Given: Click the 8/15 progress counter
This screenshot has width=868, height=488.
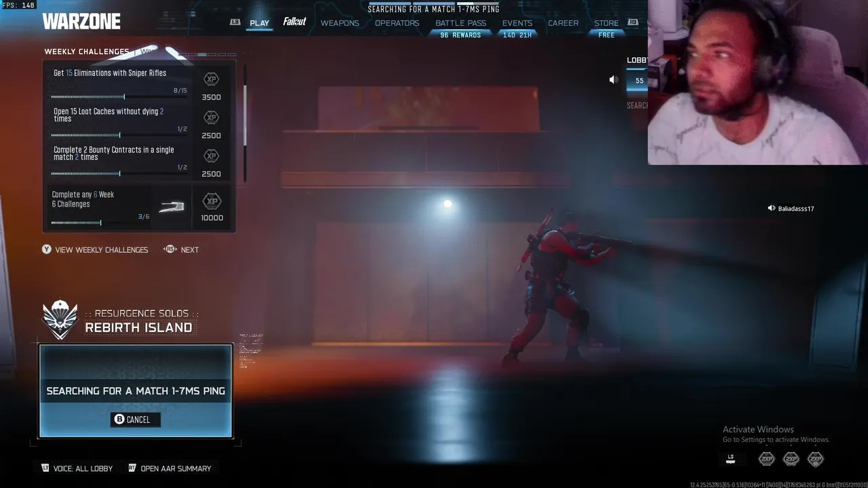Looking at the screenshot, I should pyautogui.click(x=180, y=90).
